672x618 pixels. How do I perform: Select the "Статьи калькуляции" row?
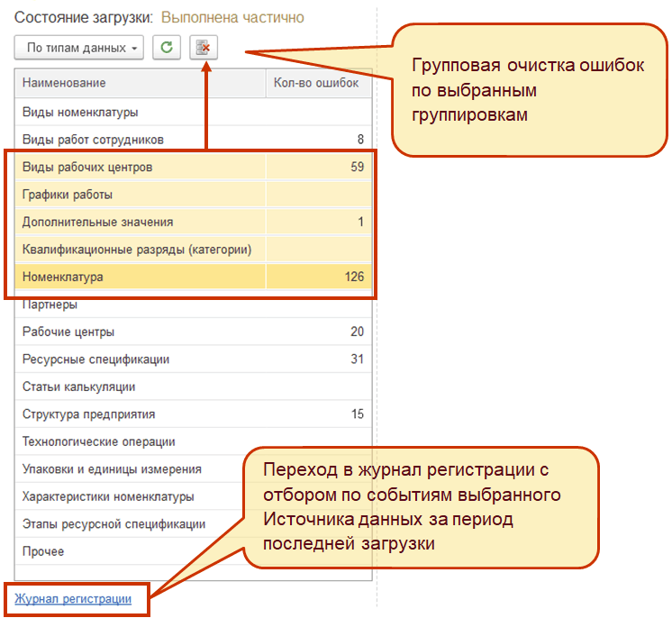click(194, 386)
